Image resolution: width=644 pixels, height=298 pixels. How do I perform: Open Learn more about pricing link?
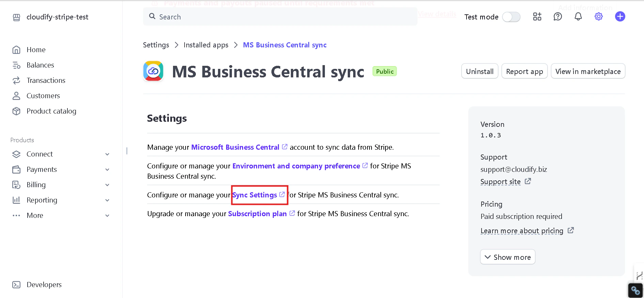522,231
